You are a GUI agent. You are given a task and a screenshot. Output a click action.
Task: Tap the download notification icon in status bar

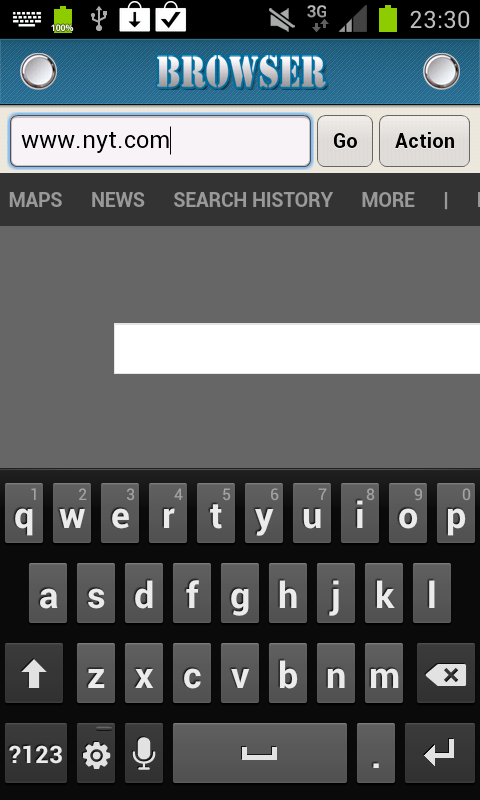tap(135, 18)
